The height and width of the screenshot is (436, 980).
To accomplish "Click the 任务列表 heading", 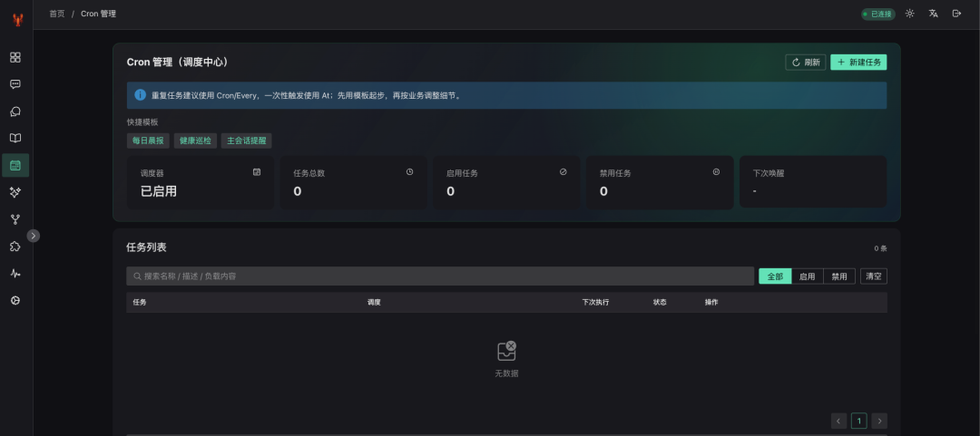I will pyautogui.click(x=147, y=247).
